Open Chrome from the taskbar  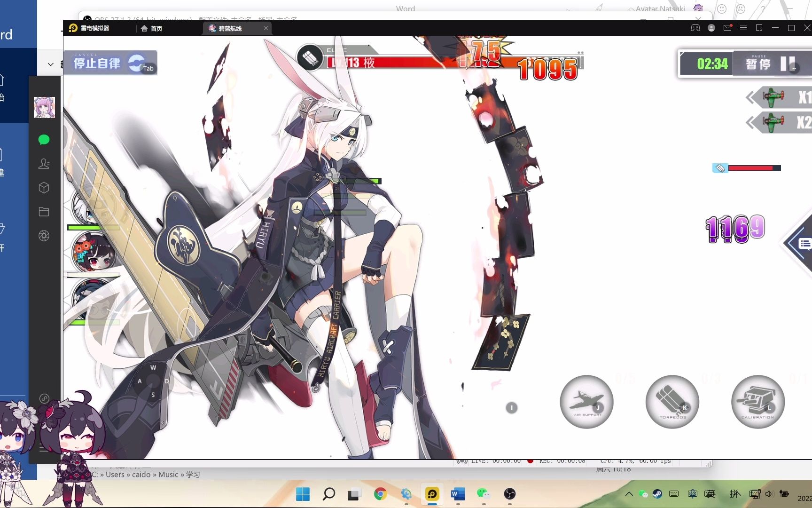point(380,494)
